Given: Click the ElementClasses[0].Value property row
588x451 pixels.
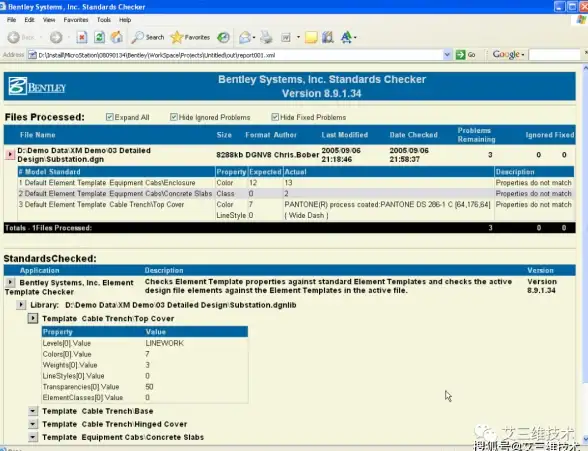Looking at the screenshot, I should pyautogui.click(x=145, y=397).
